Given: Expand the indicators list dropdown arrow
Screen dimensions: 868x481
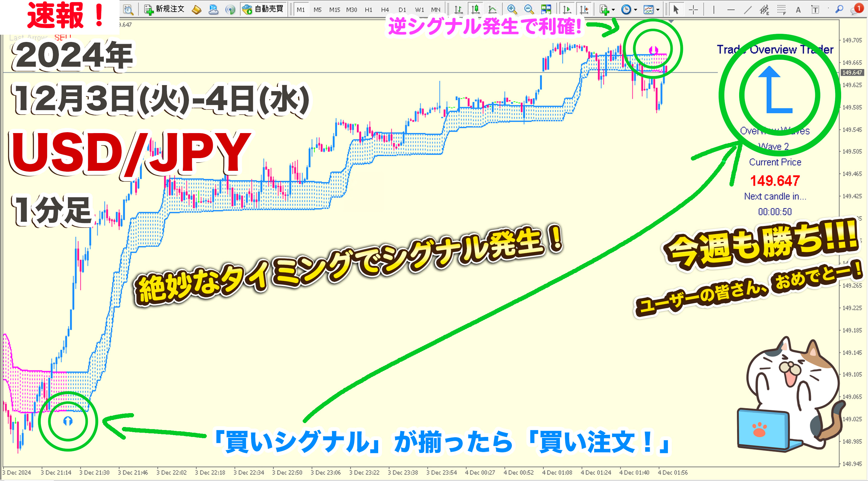Looking at the screenshot, I should click(x=613, y=10).
